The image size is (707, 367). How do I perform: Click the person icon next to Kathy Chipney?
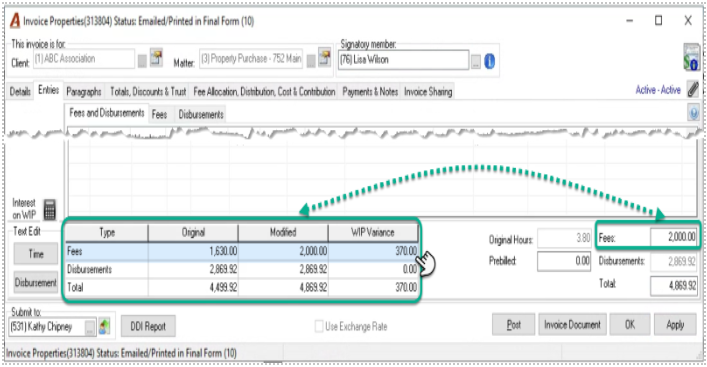(105, 326)
